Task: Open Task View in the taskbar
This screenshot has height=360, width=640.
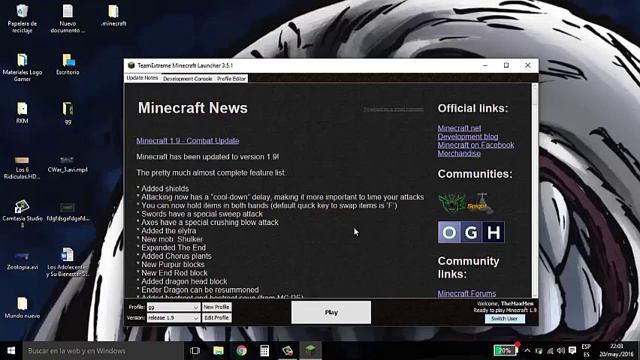Action: 195,351
